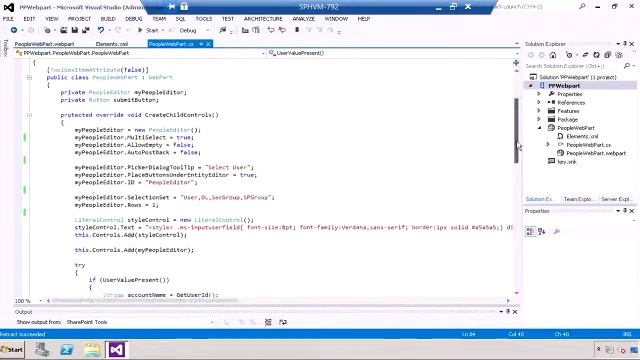Select Solution 'PPWebpart' node
This screenshot has width=640, height=360.
point(577,77)
